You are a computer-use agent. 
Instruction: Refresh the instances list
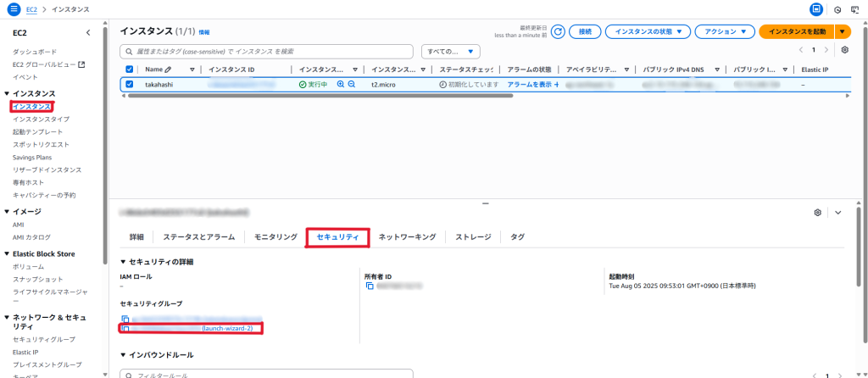[559, 31]
